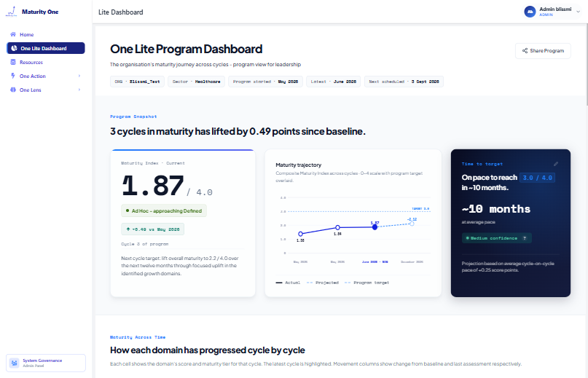
Task: Click the dashed projected December data point
Action: click(x=412, y=224)
